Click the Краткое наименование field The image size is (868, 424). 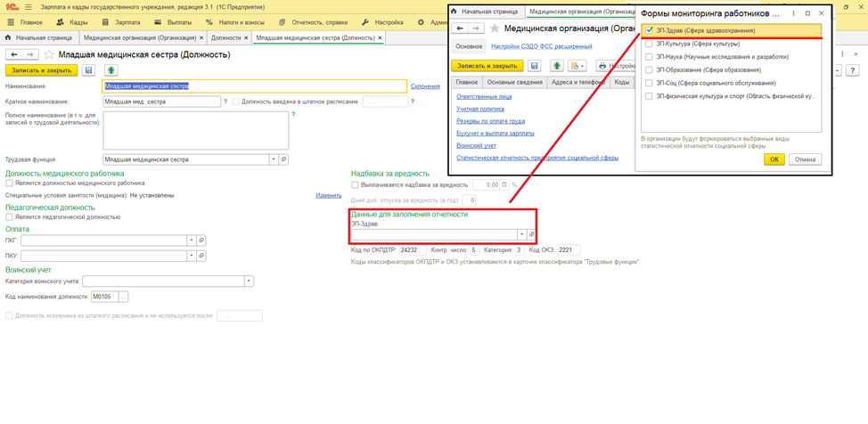click(162, 102)
